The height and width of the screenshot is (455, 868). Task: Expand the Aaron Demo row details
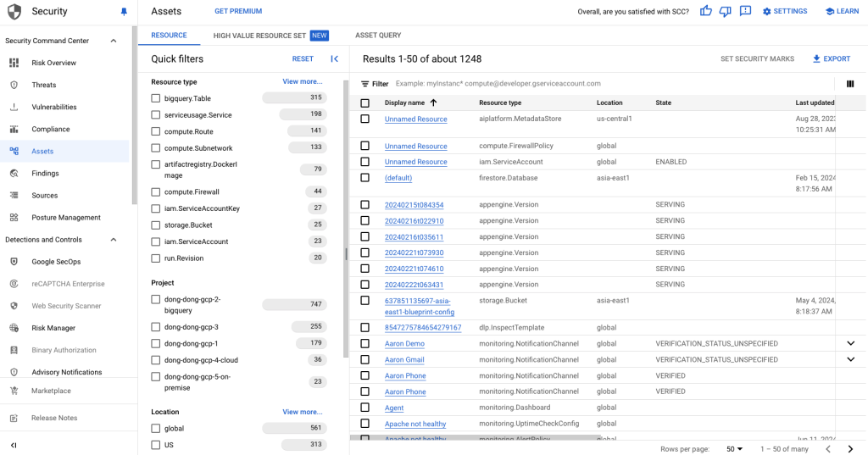tap(851, 343)
